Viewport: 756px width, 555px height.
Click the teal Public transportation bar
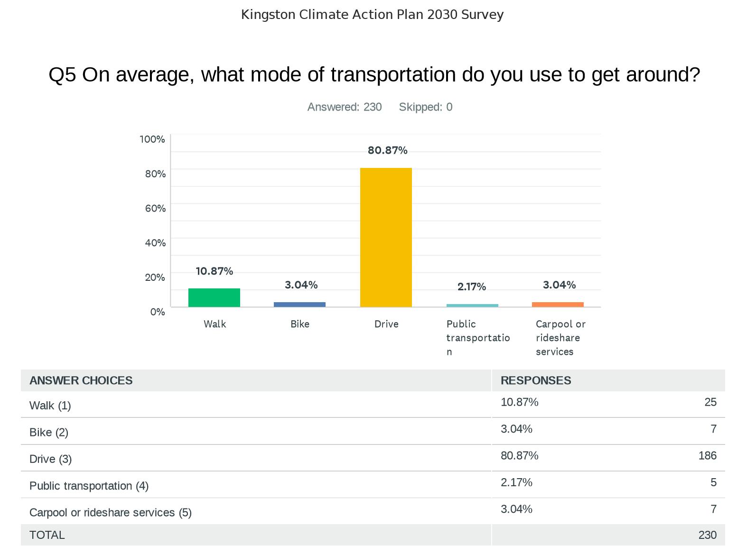click(472, 305)
